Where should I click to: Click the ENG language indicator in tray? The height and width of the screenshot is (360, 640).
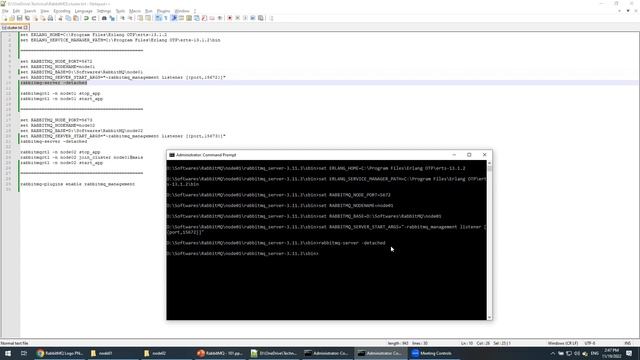(x=595, y=353)
